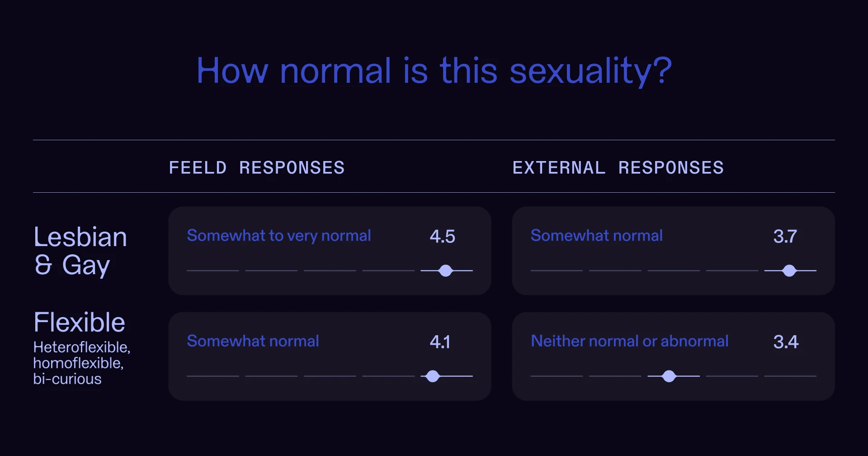Click first segment of Lesbian & Gay Feeld slider
The width and height of the screenshot is (868, 456).
pyautogui.click(x=213, y=271)
